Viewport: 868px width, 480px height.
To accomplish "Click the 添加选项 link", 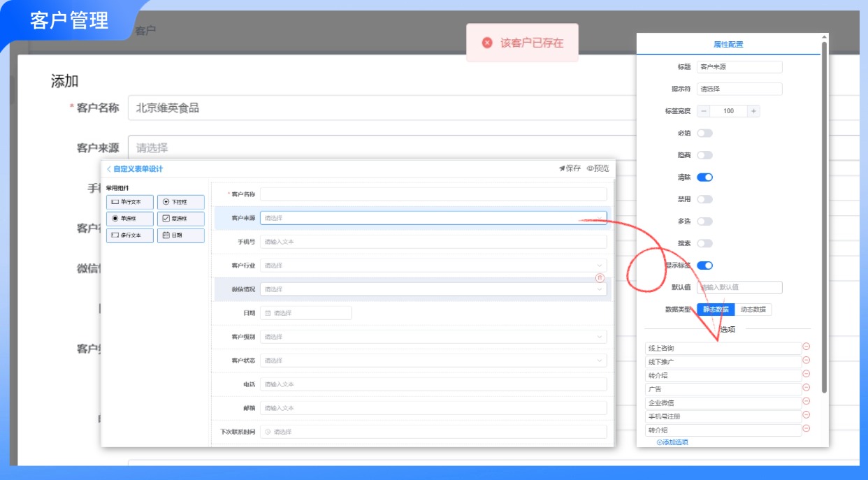I will click(672, 442).
